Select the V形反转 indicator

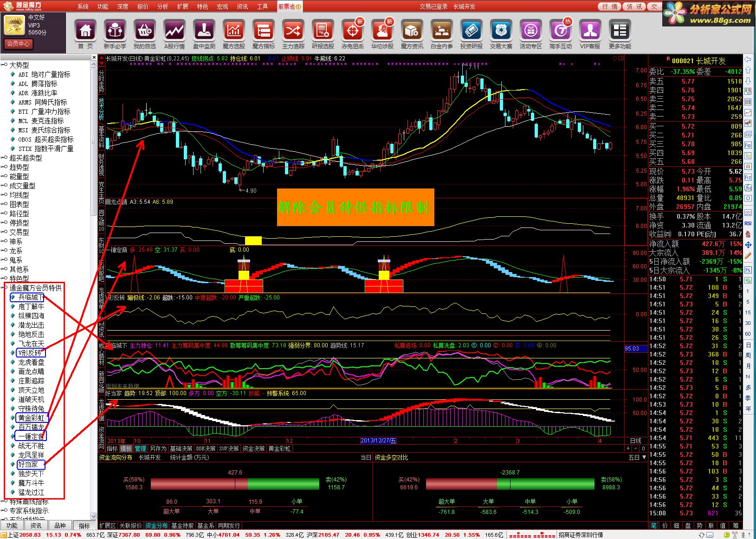pyautogui.click(x=30, y=353)
